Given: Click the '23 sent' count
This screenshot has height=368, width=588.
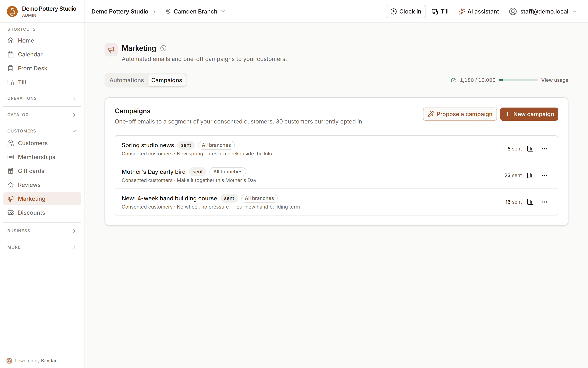Looking at the screenshot, I should click(513, 175).
